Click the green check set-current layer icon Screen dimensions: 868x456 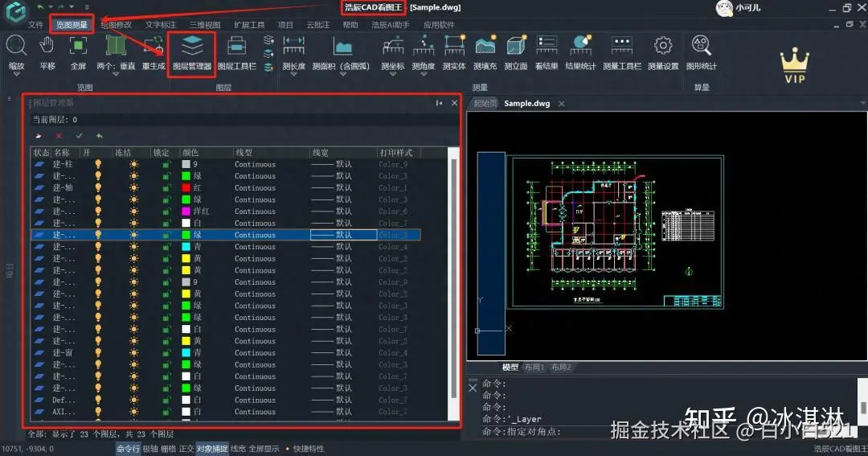pyautogui.click(x=79, y=136)
